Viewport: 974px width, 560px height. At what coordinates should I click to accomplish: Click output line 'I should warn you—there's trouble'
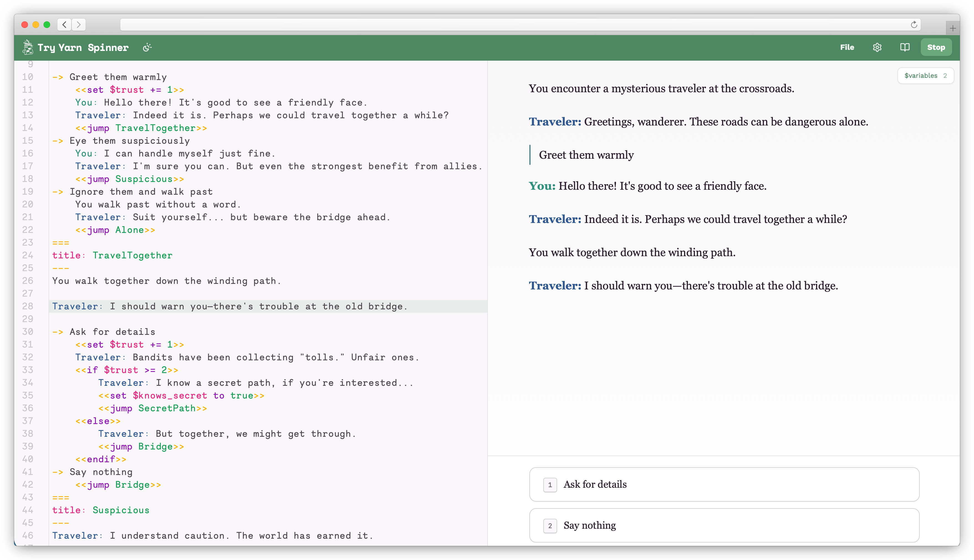(684, 285)
